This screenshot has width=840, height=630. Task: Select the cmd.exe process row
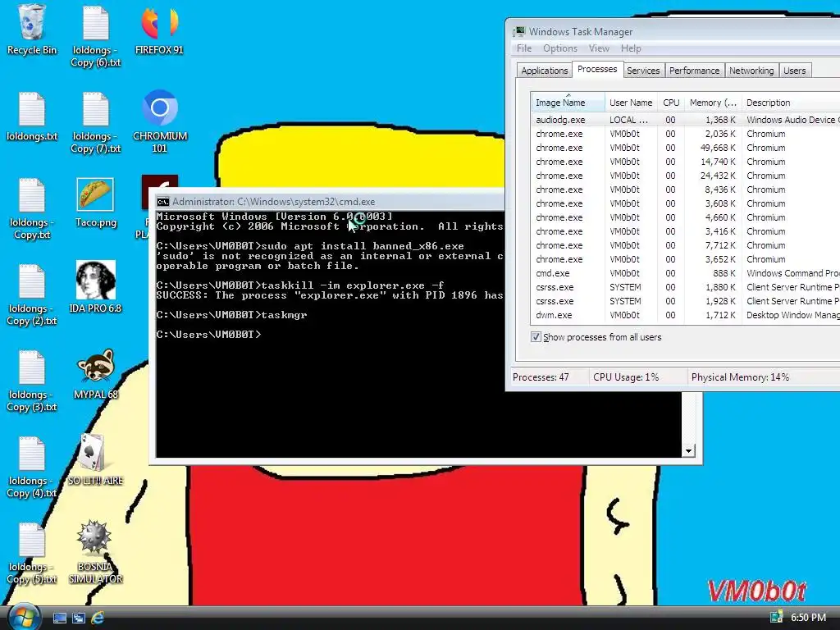pos(686,273)
